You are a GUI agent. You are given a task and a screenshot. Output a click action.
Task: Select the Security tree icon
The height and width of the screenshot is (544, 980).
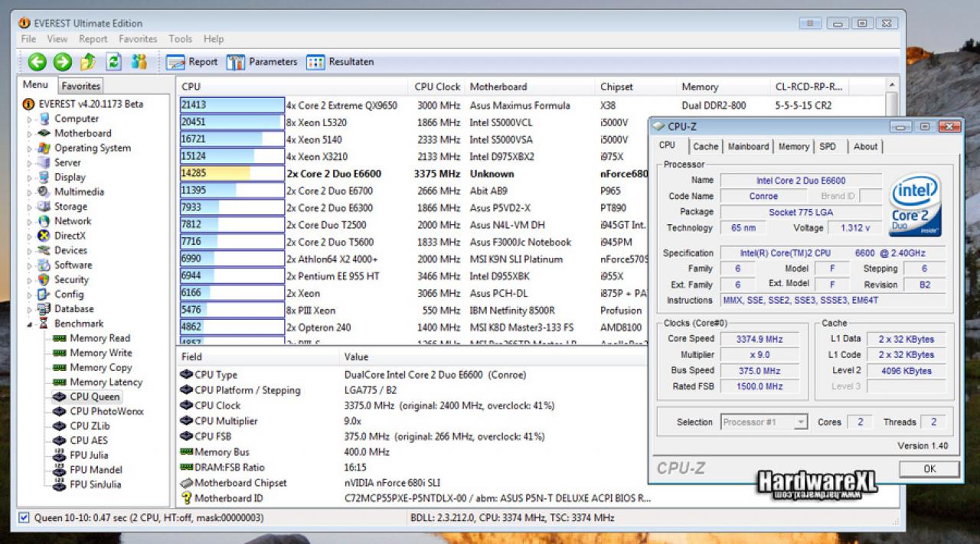click(x=44, y=279)
